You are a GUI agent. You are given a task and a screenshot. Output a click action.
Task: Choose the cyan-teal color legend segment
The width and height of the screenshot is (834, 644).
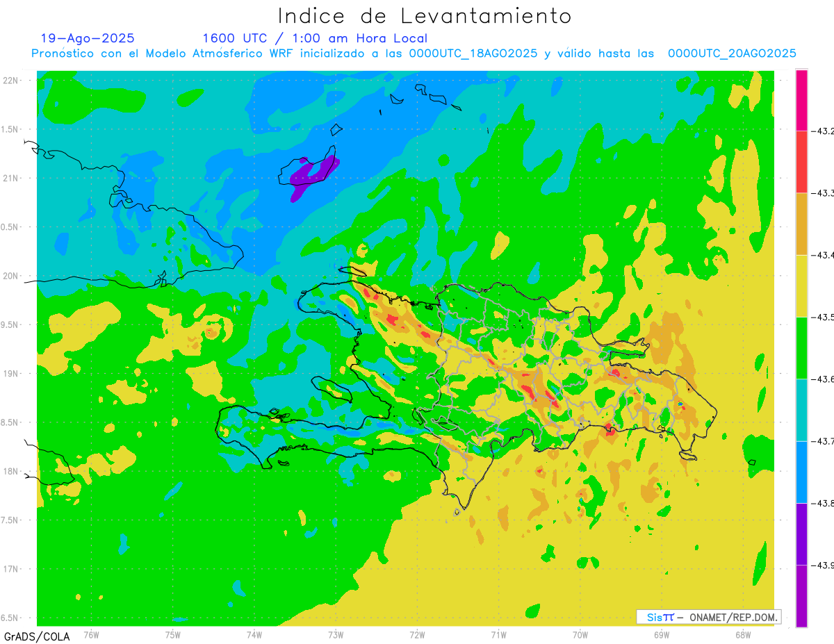pos(801,410)
